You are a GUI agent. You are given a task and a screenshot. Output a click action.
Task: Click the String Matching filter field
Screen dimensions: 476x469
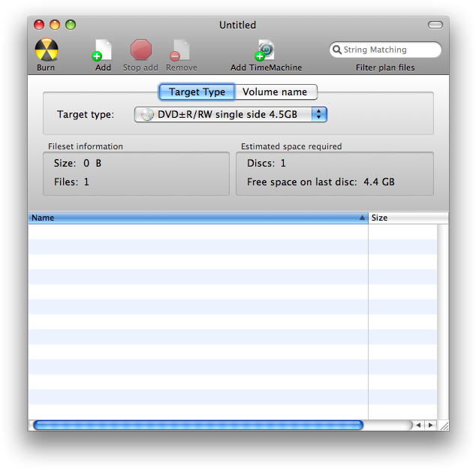click(x=385, y=50)
